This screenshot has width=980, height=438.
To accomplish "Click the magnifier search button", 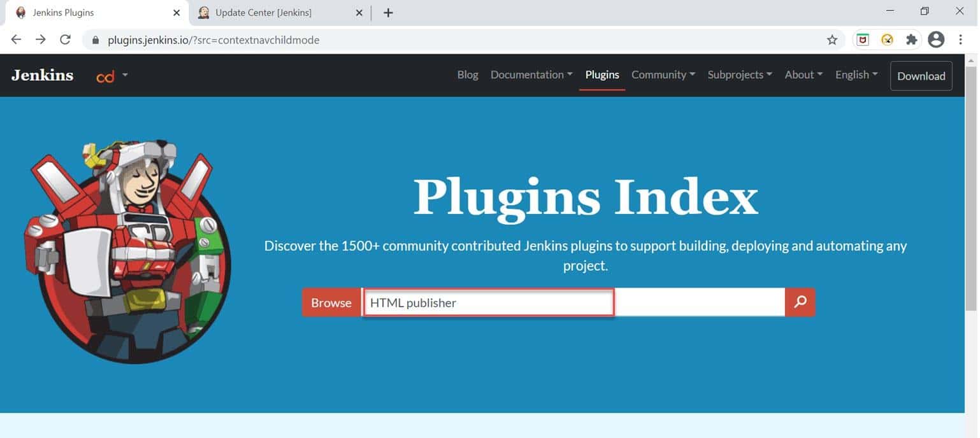I will pyautogui.click(x=800, y=302).
